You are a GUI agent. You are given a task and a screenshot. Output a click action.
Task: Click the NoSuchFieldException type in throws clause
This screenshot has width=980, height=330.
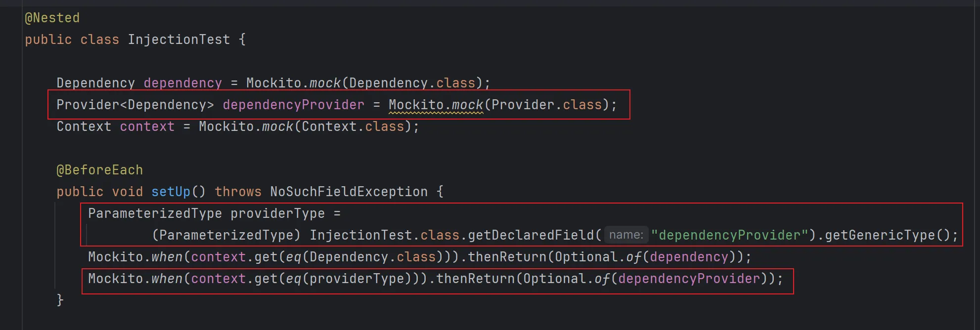(349, 192)
